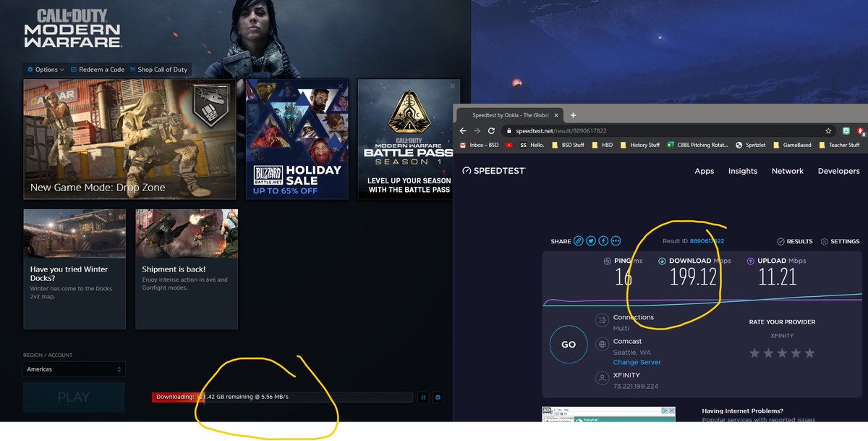Open a new Chrome tab
Image resolution: width=868 pixels, height=441 pixels.
(573, 115)
